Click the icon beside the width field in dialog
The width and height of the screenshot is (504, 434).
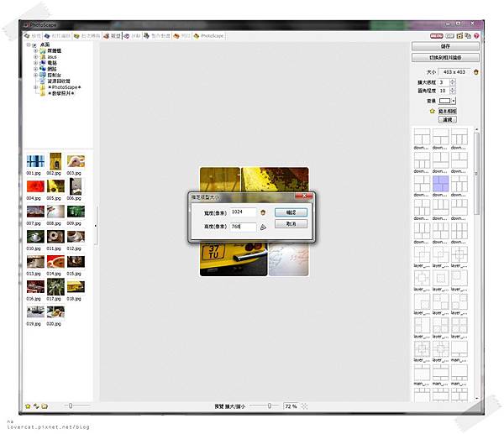click(x=263, y=212)
